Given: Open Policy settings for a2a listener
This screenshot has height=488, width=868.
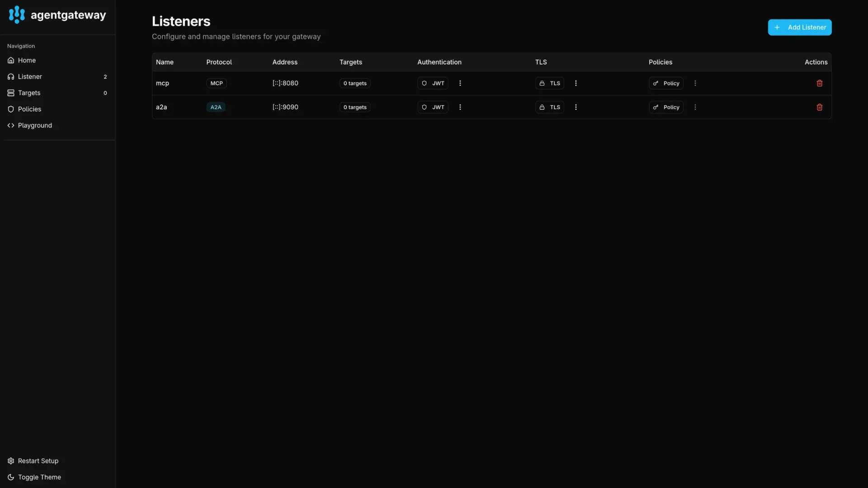Looking at the screenshot, I should 666,107.
